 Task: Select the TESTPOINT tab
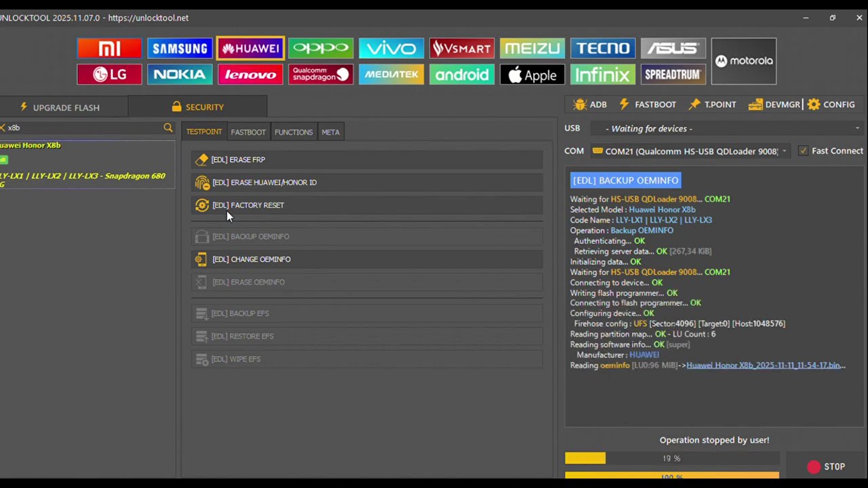(204, 132)
